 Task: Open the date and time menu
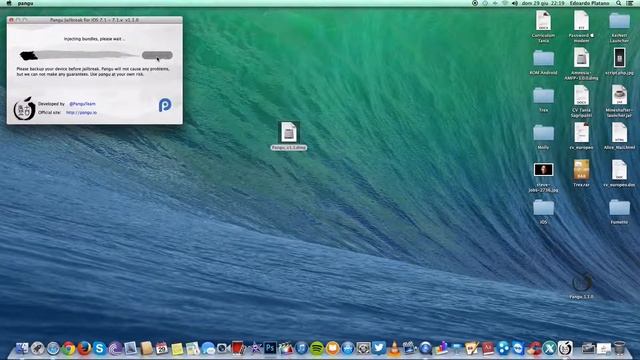coord(542,3)
